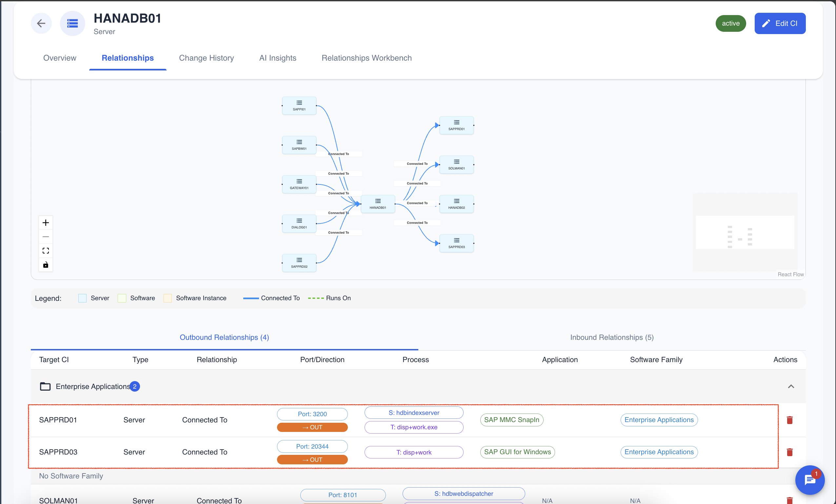Delete the SAPPRD03 relationship row

click(789, 452)
